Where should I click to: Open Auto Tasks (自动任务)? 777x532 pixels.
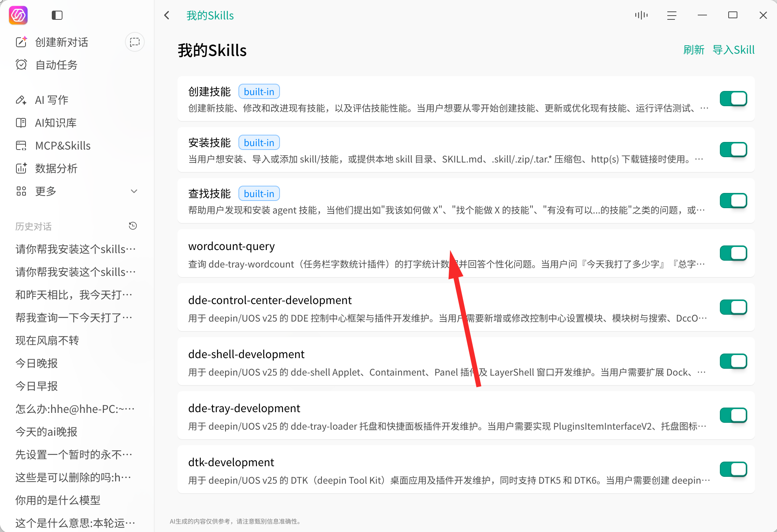point(56,65)
